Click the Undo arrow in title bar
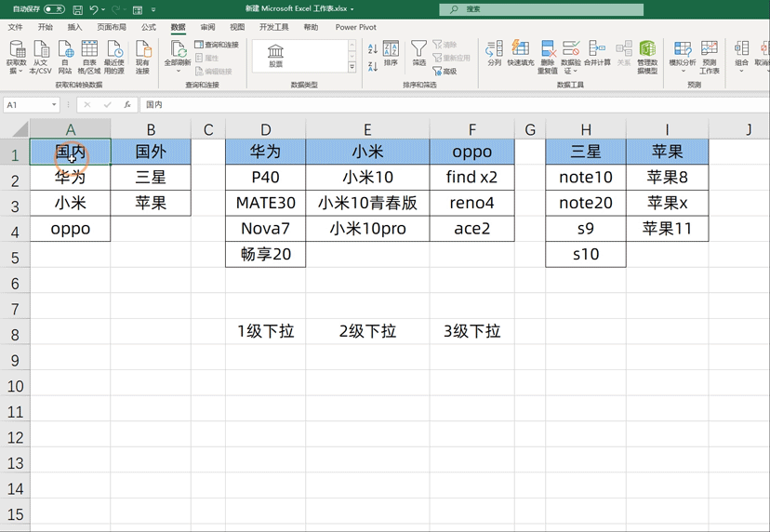The width and height of the screenshot is (770, 532). tap(94, 9)
